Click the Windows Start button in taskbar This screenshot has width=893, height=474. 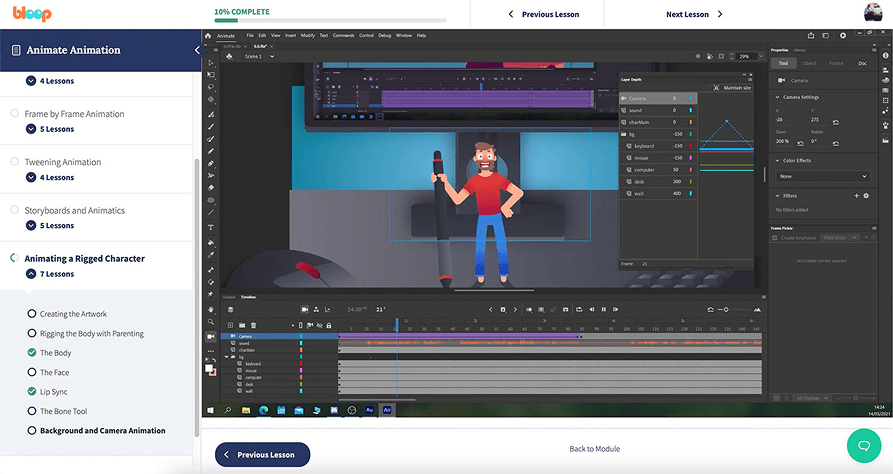211,410
